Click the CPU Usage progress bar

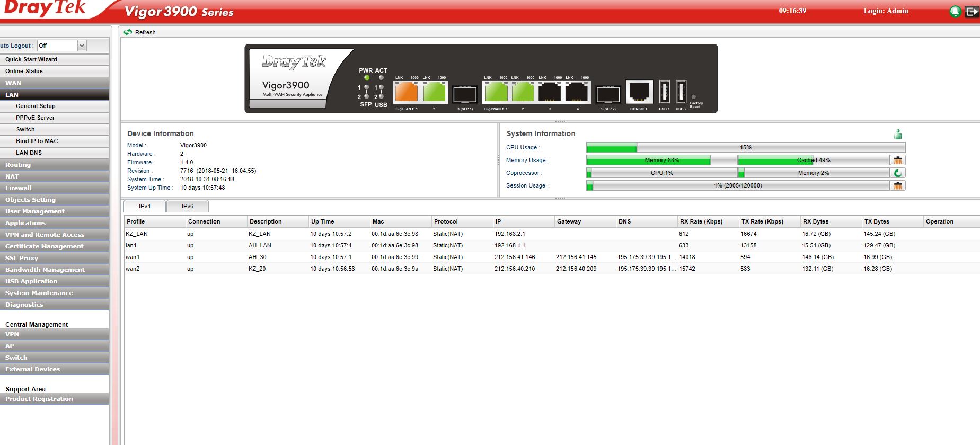pos(745,147)
